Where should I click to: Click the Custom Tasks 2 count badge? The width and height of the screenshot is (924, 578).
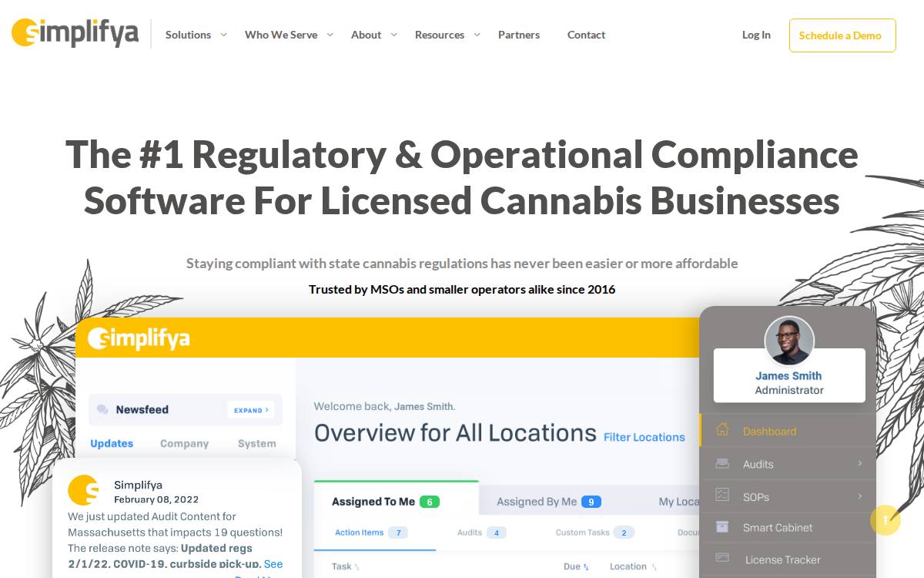coord(624,533)
